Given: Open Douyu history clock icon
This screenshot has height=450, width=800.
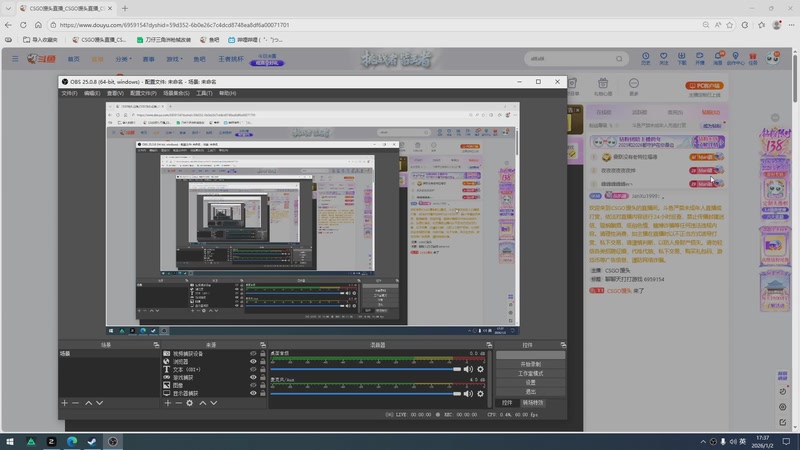Looking at the screenshot, I should [x=645, y=58].
